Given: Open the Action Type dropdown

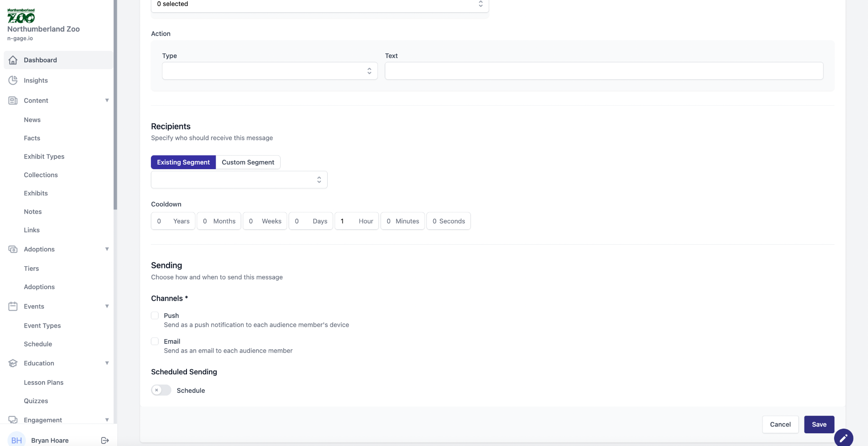Looking at the screenshot, I should [270, 71].
